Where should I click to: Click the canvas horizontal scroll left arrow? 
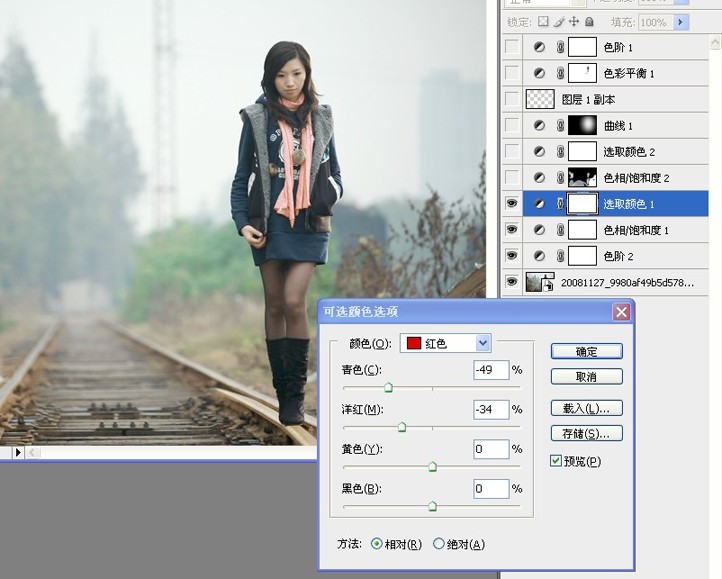tap(32, 453)
